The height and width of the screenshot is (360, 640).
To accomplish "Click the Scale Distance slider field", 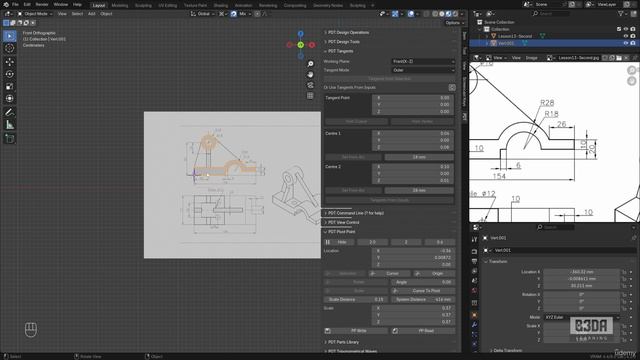I will point(356,300).
